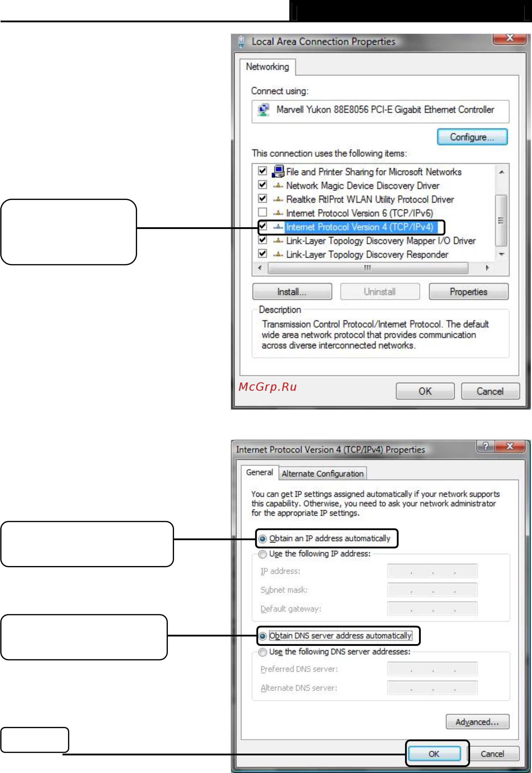Select Use the following IP address
The image size is (532, 773).
pos(263,554)
